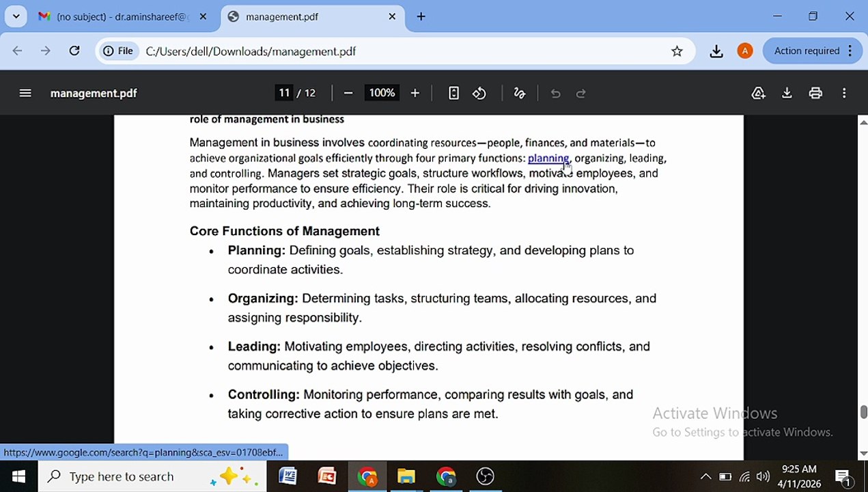Bookmark this page with star icon
The image size is (868, 492).
point(677,51)
